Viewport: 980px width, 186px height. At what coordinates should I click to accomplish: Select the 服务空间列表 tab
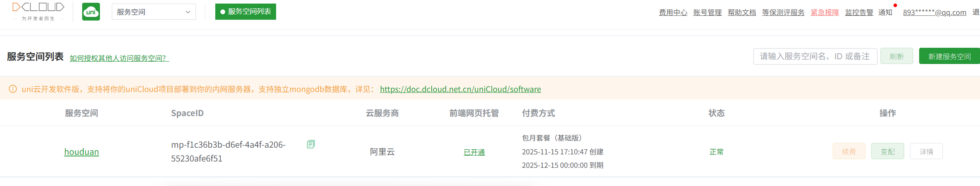246,11
